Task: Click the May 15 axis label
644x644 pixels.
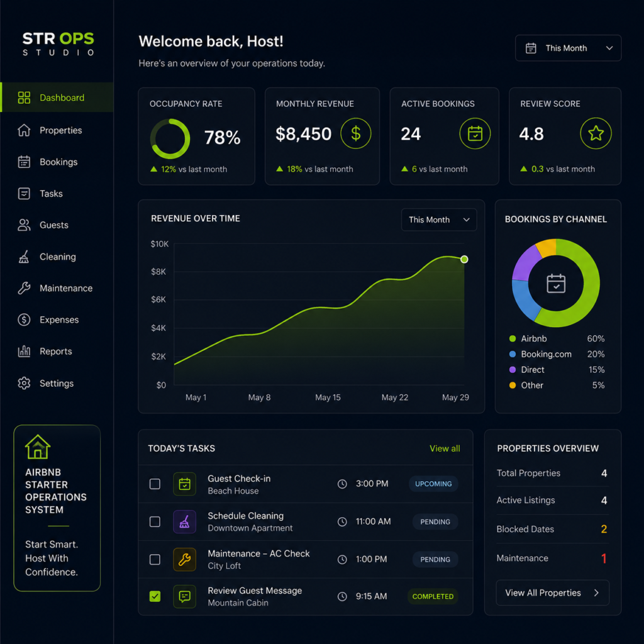Action: click(328, 397)
